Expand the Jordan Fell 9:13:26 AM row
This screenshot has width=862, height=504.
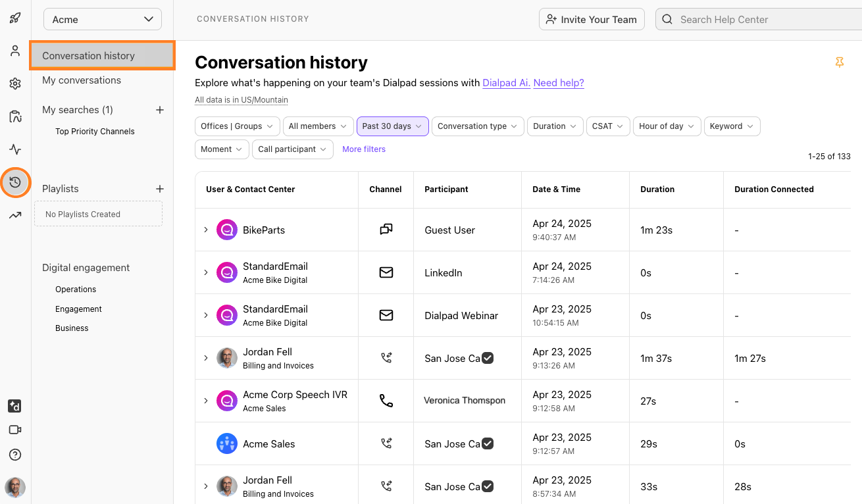[x=205, y=358]
